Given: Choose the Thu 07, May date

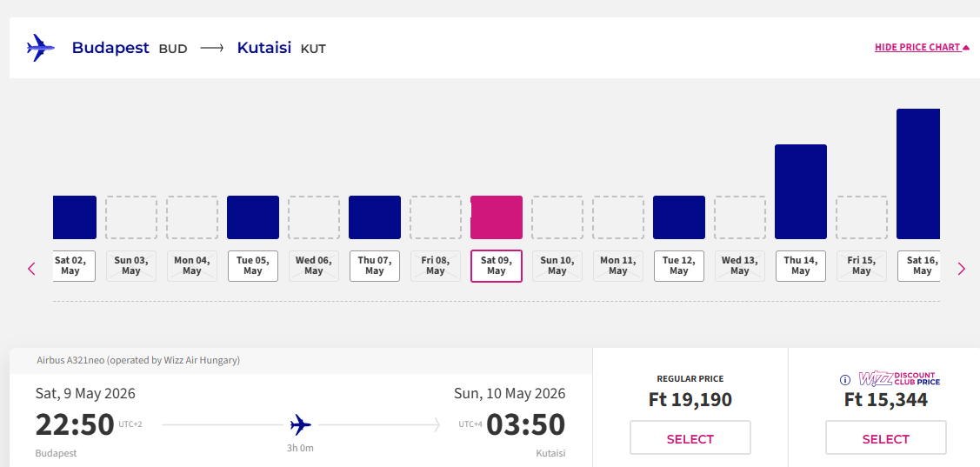Looking at the screenshot, I should [x=375, y=266].
